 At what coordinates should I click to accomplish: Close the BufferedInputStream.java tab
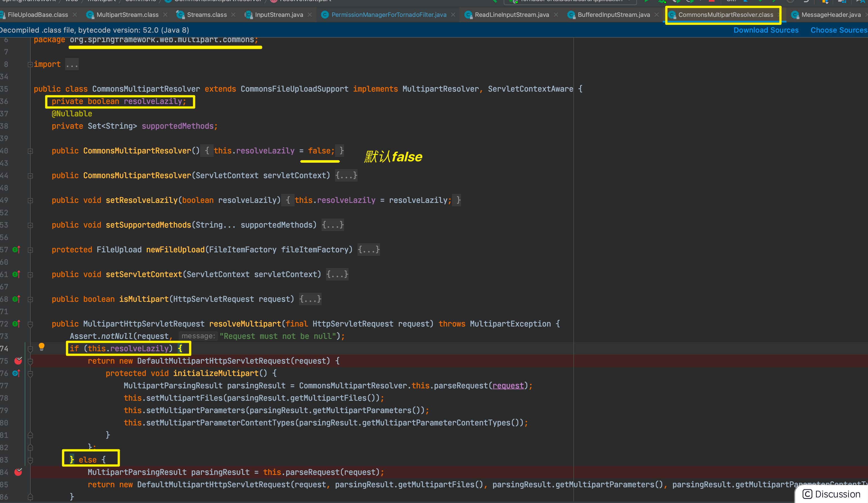click(x=657, y=15)
